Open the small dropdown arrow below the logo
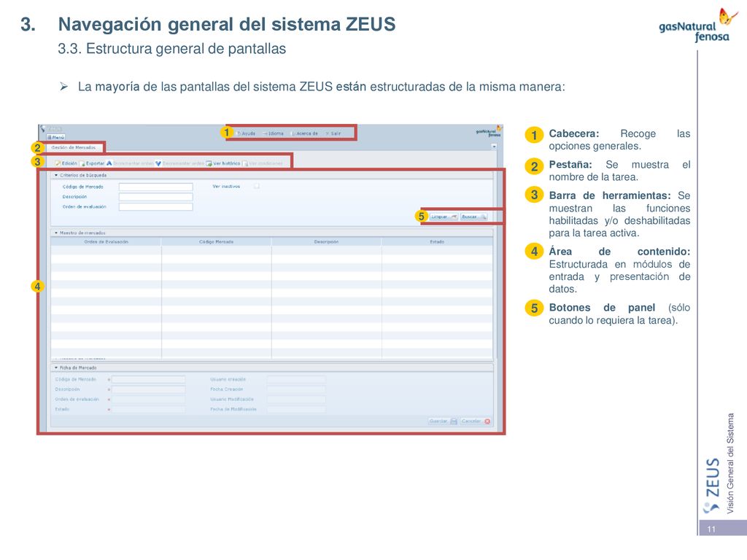 click(494, 147)
